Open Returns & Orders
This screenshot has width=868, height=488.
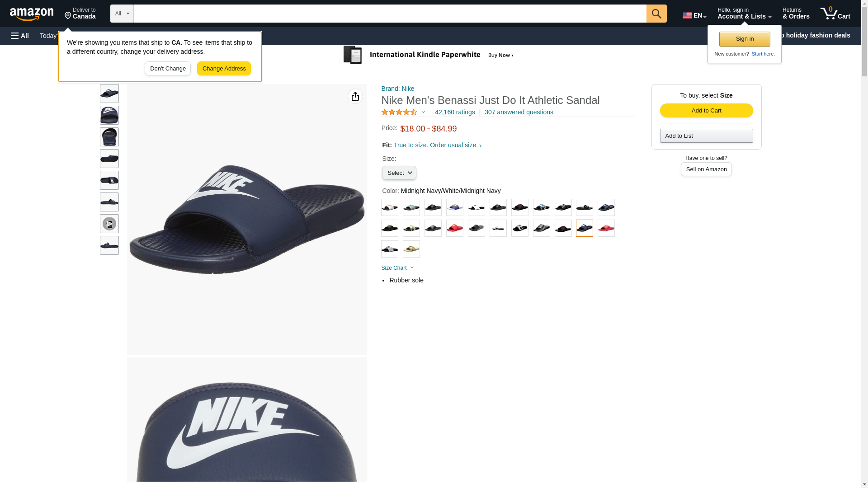796,14
